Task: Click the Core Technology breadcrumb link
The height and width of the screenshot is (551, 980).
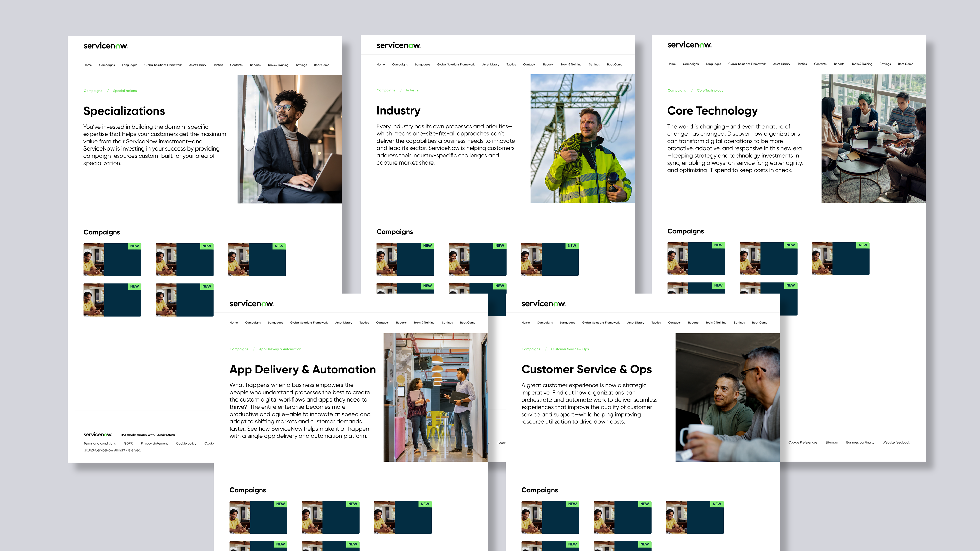Action: click(710, 91)
